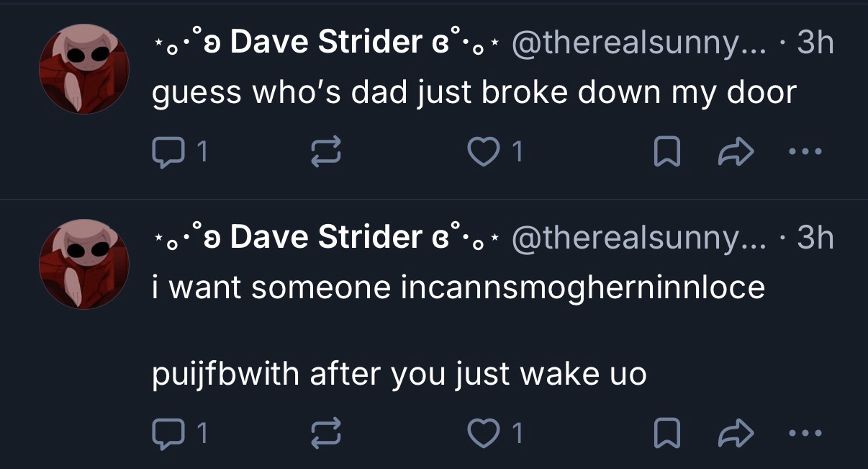Open more options on the second post
The image size is (868, 469).
pos(804,432)
